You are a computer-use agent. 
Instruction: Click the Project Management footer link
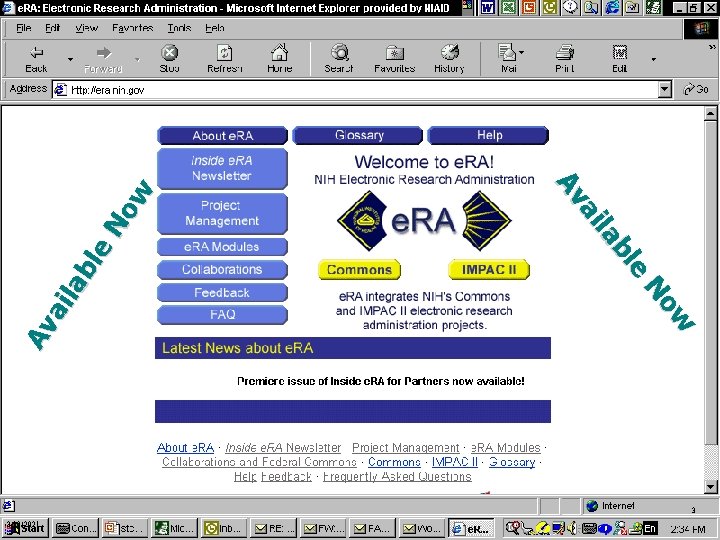click(x=405, y=448)
